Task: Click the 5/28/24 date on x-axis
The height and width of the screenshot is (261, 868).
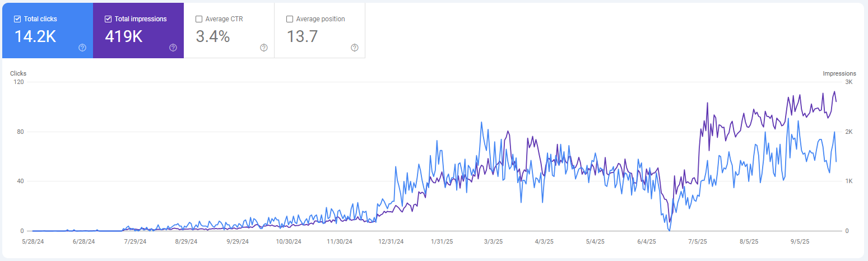Action: [33, 242]
